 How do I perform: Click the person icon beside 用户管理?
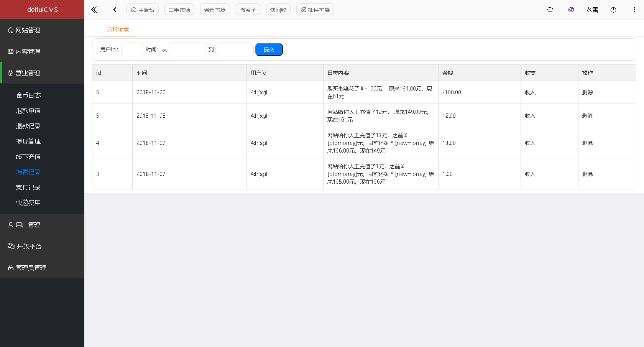click(x=10, y=225)
